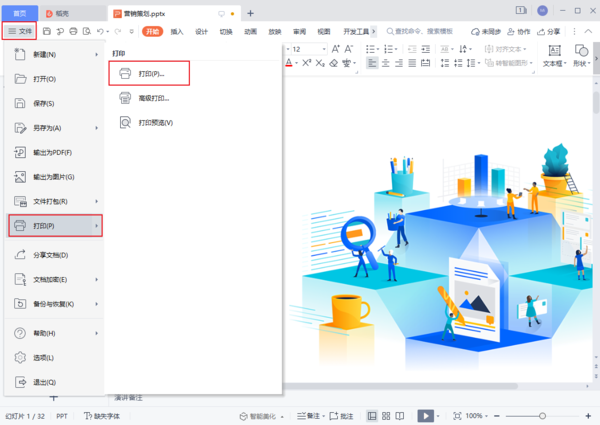This screenshot has height=425, width=600.
Task: Click the zoom slider in status bar
Action: (542, 416)
